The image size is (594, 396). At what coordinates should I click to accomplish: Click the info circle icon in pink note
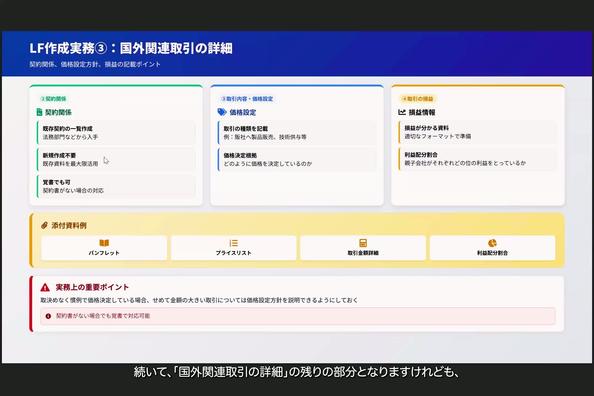48,316
